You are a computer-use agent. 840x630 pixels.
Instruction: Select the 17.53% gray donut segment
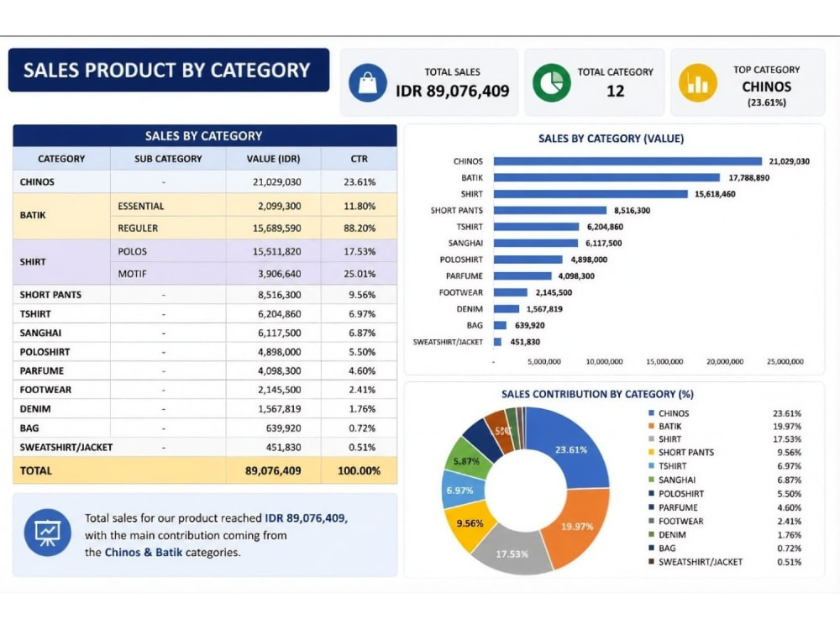click(512, 552)
